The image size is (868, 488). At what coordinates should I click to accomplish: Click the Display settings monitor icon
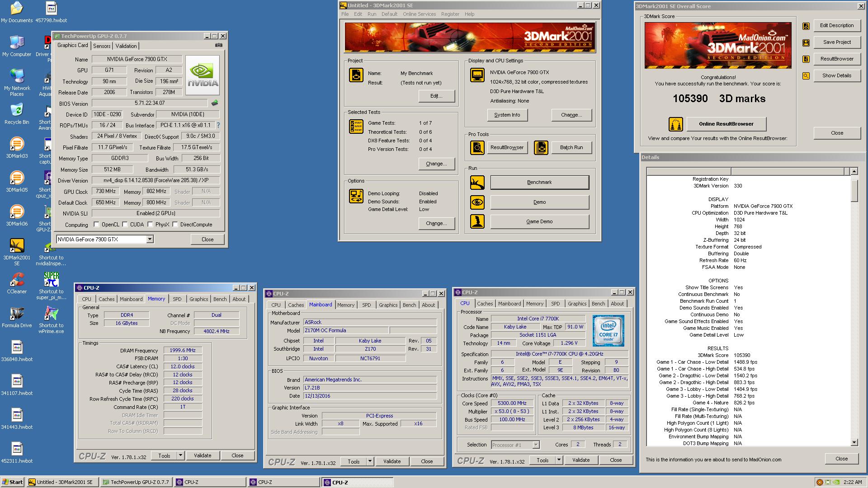click(477, 75)
